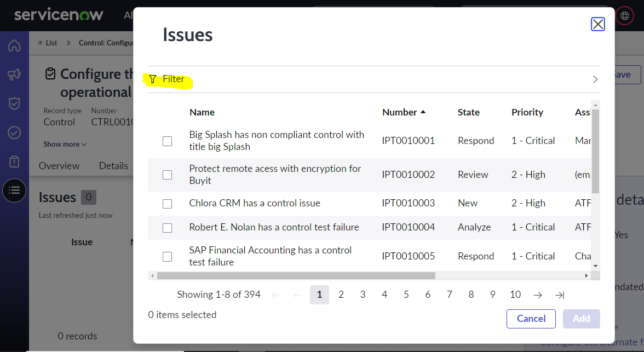This screenshot has height=352, width=644.
Task: Jump to page 5 in pagination
Action: click(406, 295)
